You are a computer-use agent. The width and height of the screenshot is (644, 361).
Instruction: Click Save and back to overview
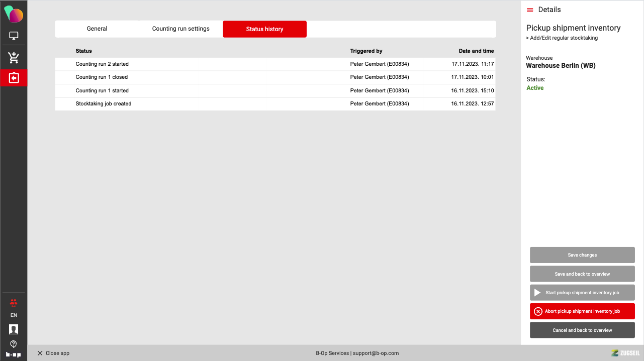pos(582,274)
